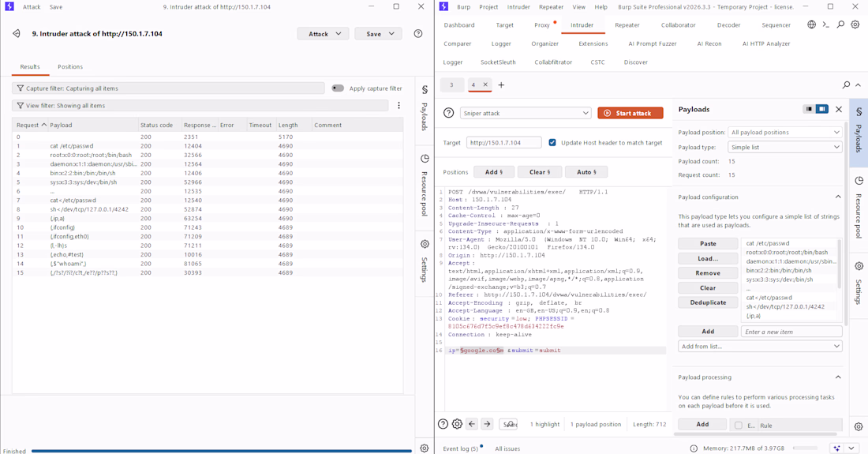
Task: Click the memory usage bar in status bar
Action: (x=805, y=448)
